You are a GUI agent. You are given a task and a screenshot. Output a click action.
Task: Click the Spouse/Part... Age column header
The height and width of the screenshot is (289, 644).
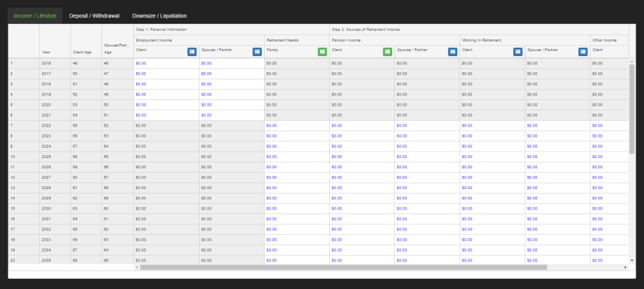click(117, 41)
